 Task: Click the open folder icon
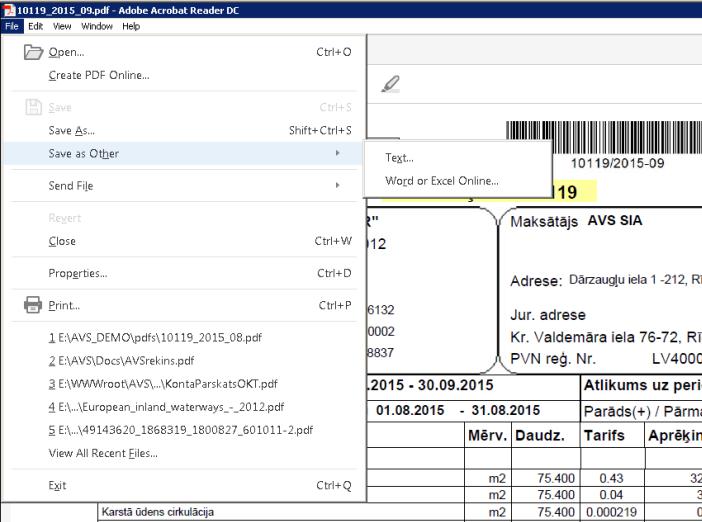coord(33,52)
